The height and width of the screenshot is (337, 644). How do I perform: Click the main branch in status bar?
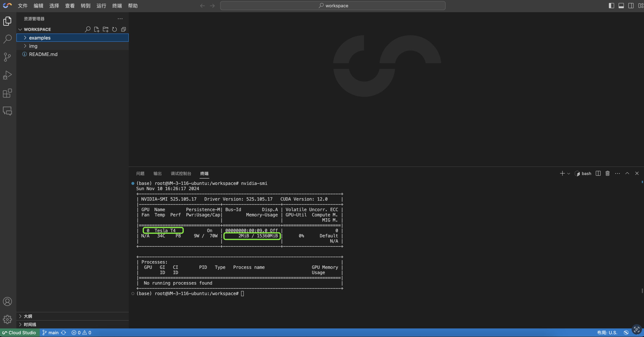click(x=50, y=332)
